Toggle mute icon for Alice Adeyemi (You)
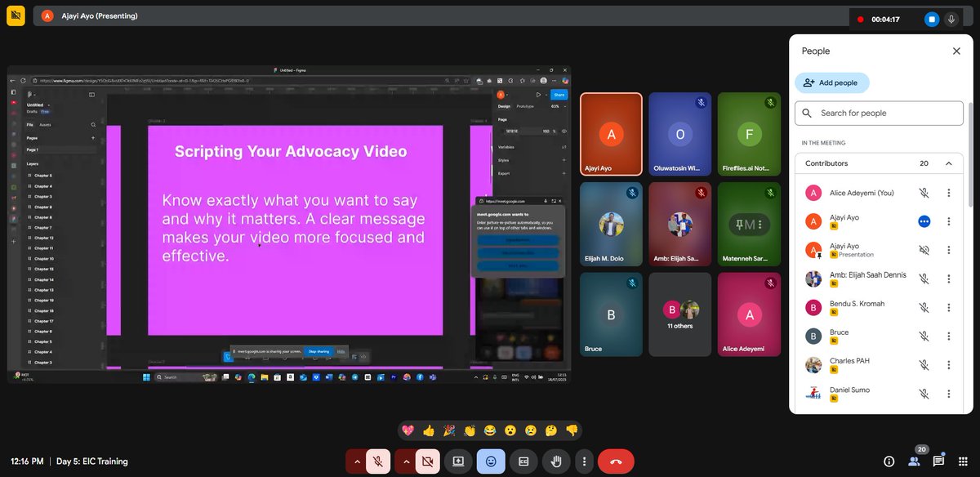The width and height of the screenshot is (980, 477). click(924, 193)
